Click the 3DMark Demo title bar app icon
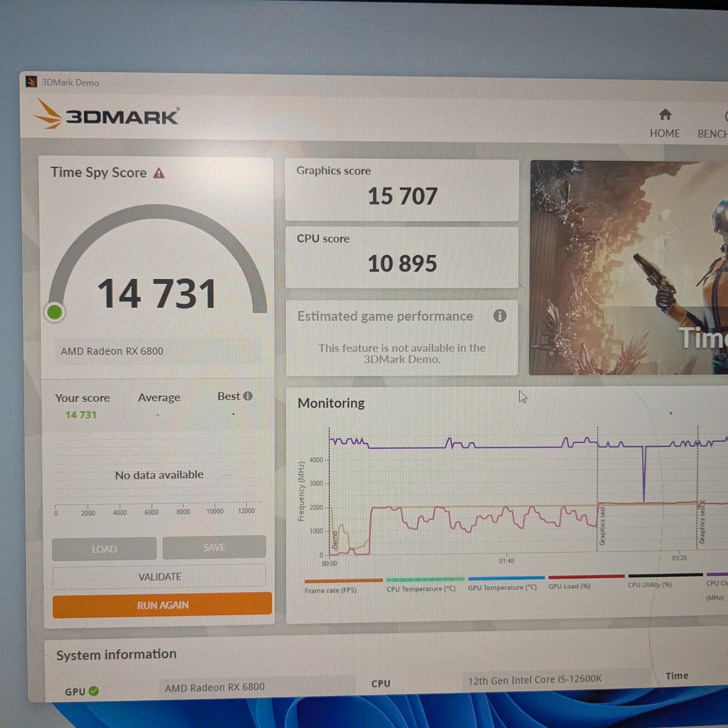Viewport: 728px width, 728px height. point(32,81)
